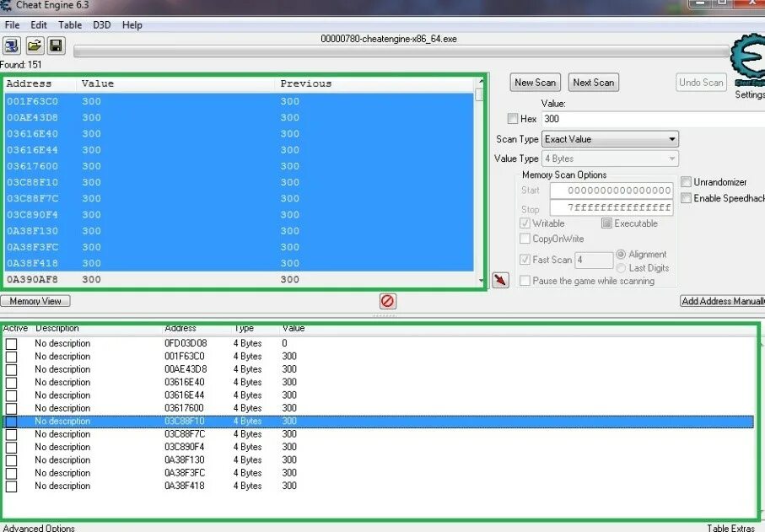The width and height of the screenshot is (765, 532).
Task: Click the red arrow copy-to-address-list icon
Action: (500, 280)
